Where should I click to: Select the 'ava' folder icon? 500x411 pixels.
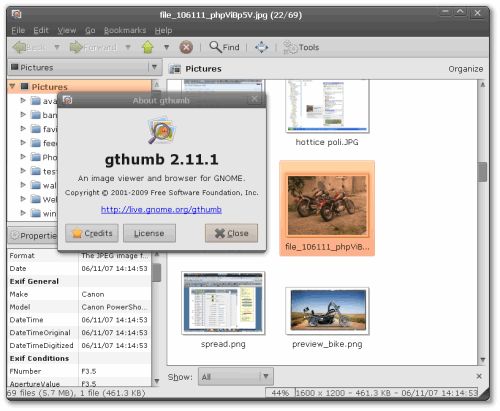pos(36,101)
